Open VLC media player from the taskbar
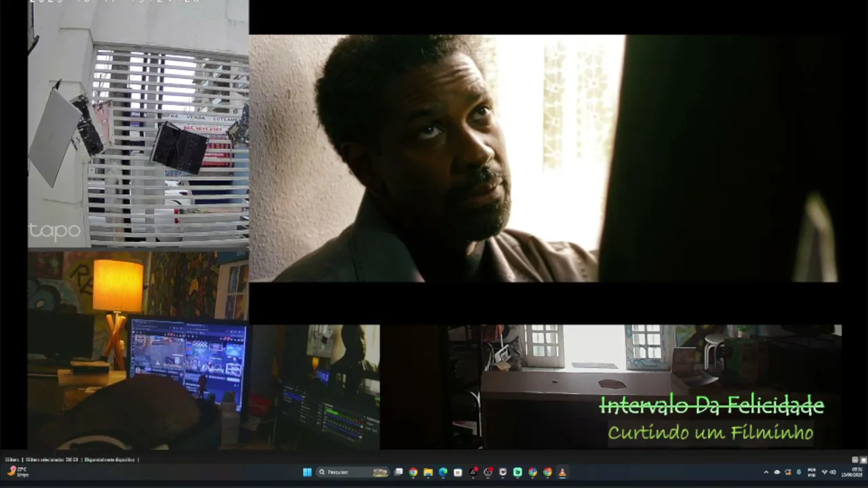Image resolution: width=868 pixels, height=488 pixels. tap(562, 472)
